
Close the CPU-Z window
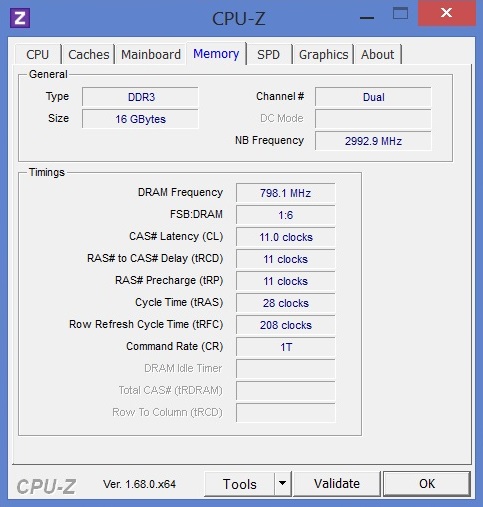pos(446,13)
